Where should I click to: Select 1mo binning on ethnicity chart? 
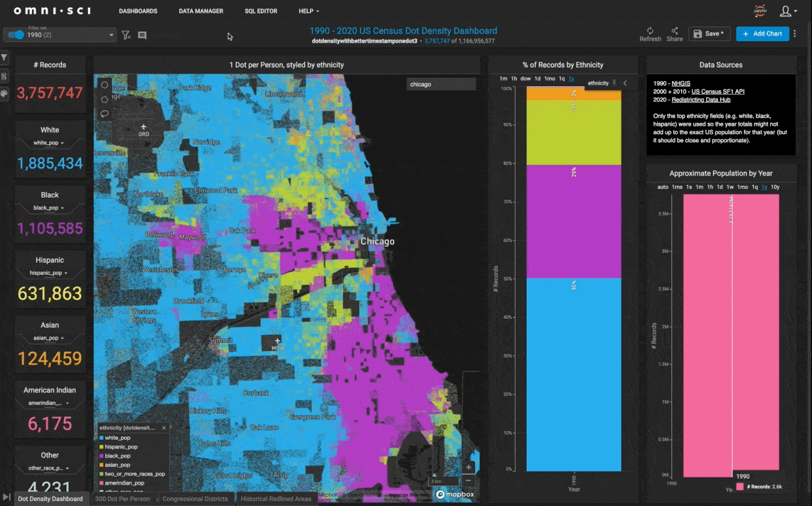pyautogui.click(x=550, y=79)
